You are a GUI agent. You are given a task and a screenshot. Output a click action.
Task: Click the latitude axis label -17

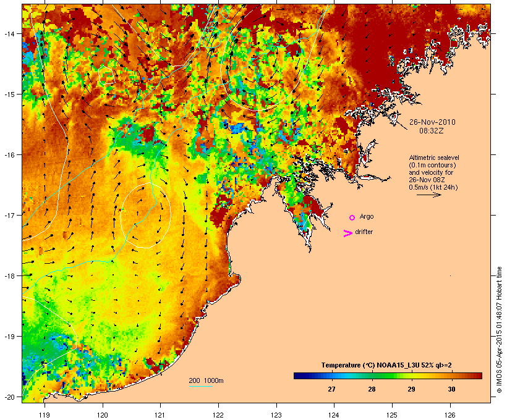tap(9, 215)
